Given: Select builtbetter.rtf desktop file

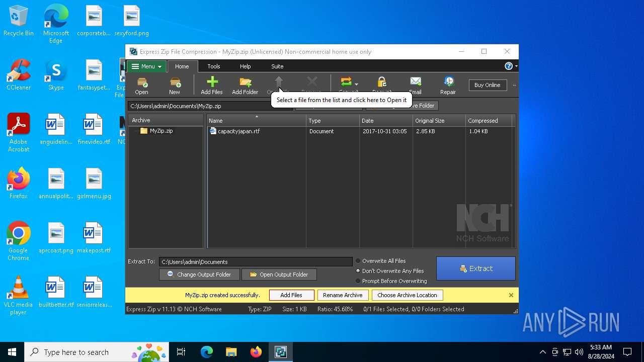Looking at the screenshot, I should pyautogui.click(x=56, y=293).
